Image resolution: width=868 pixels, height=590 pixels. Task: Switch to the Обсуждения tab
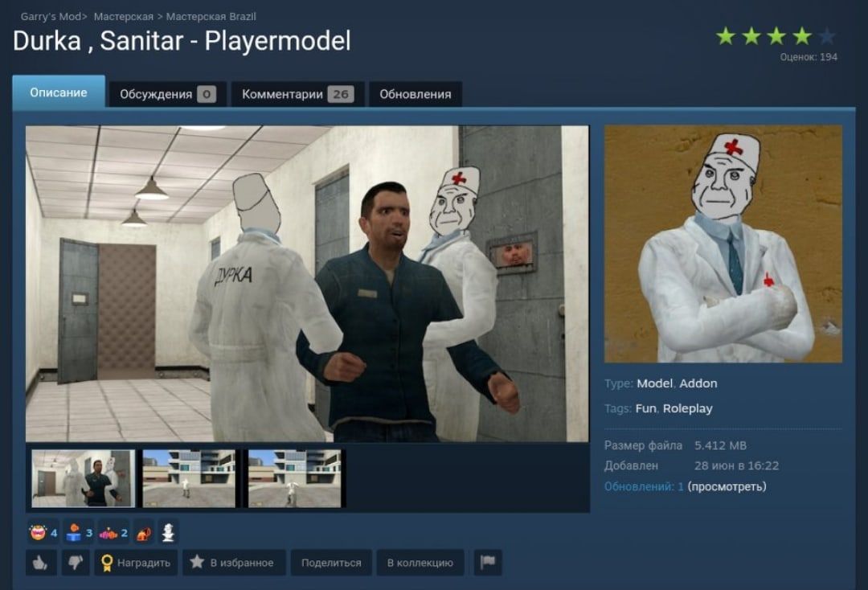click(168, 94)
